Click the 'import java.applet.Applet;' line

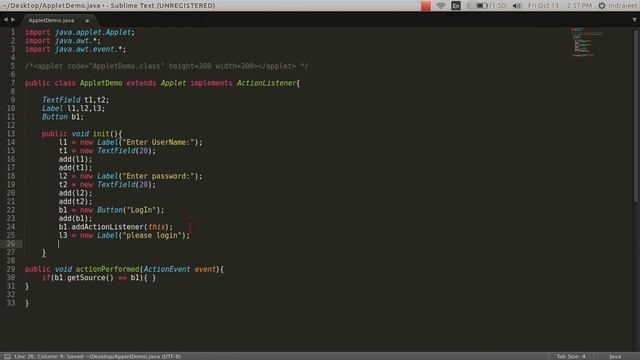[80, 32]
